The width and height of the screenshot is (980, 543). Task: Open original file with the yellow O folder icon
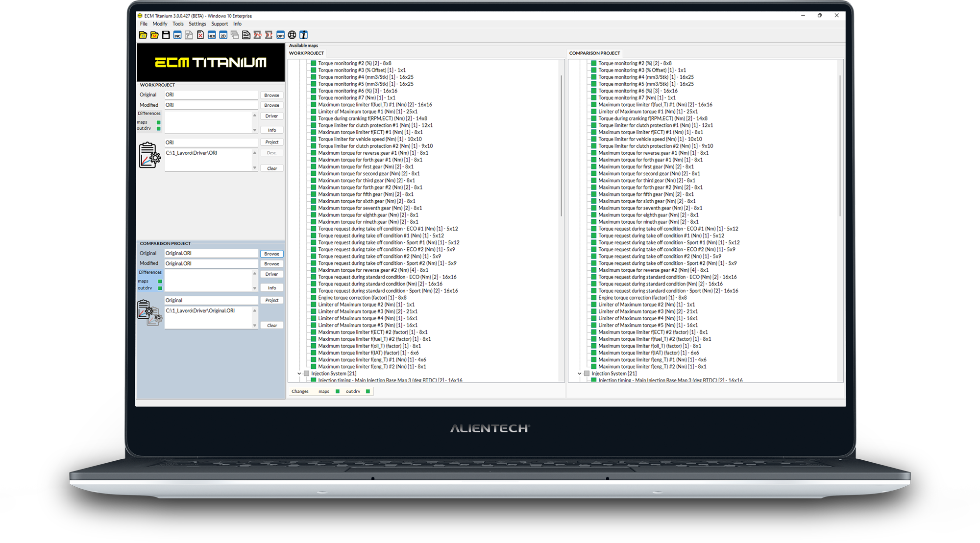tap(143, 35)
